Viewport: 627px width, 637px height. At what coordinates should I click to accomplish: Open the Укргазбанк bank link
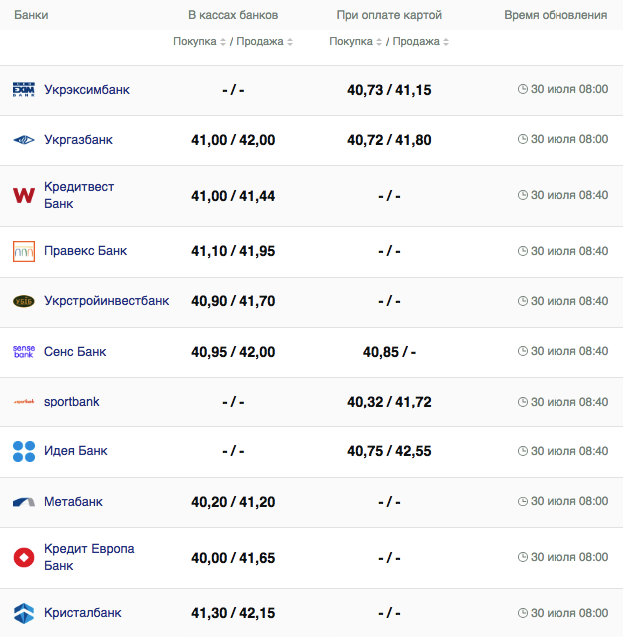point(78,140)
